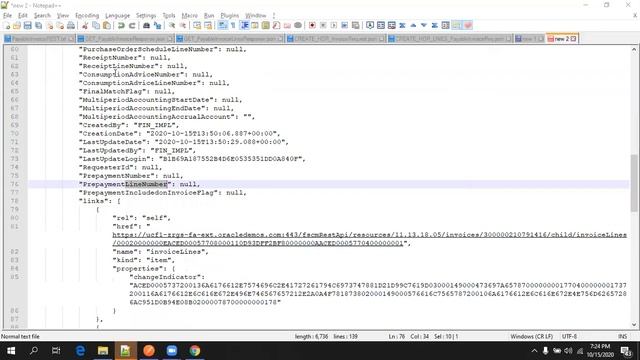640x360 pixels.
Task: Close the new 2 tab
Action: (573, 39)
